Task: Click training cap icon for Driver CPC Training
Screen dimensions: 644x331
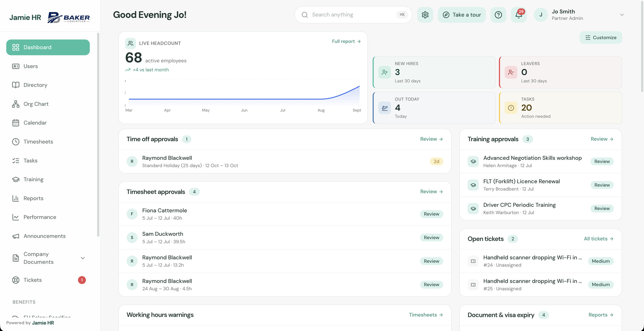Action: [x=473, y=208]
